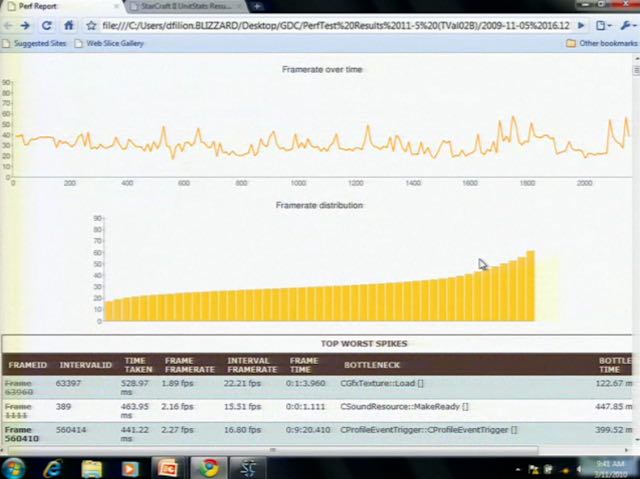Viewport: 640px width, 479px height.
Task: Launch Internet Explorer from the taskbar
Action: click(x=52, y=468)
